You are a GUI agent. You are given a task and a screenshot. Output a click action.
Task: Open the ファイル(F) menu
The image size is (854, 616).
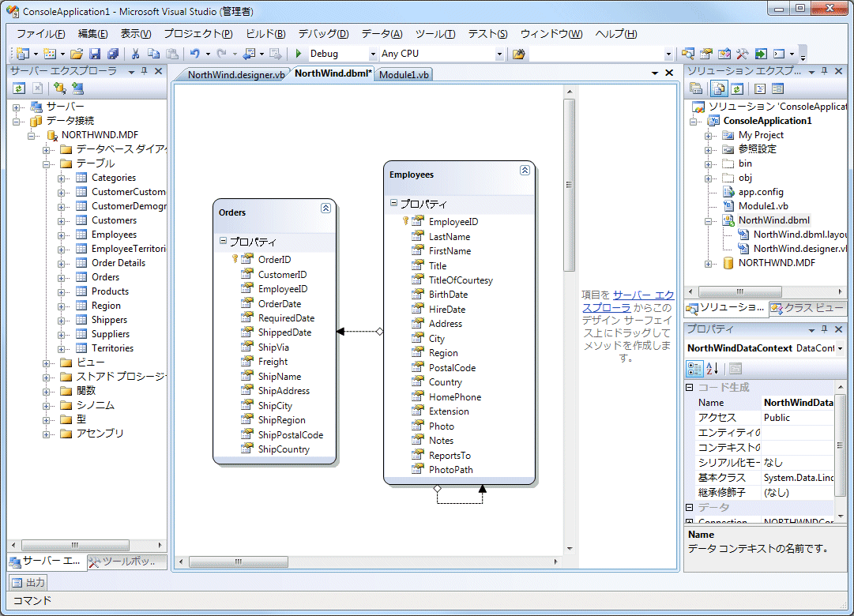(41, 34)
